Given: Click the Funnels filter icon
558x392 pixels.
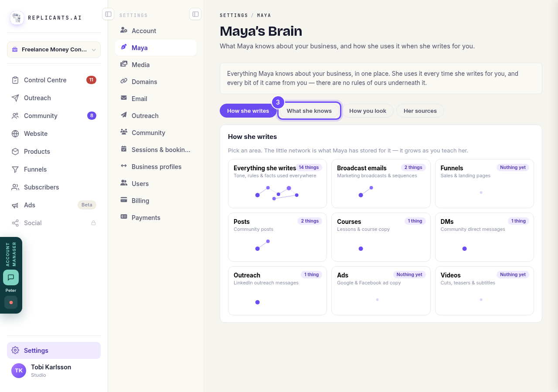Looking at the screenshot, I should (15, 169).
